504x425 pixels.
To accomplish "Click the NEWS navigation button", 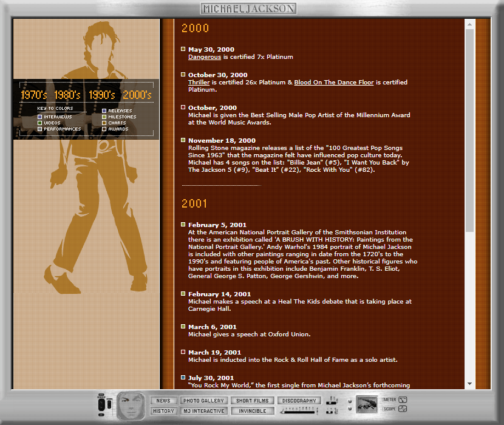I will (163, 401).
